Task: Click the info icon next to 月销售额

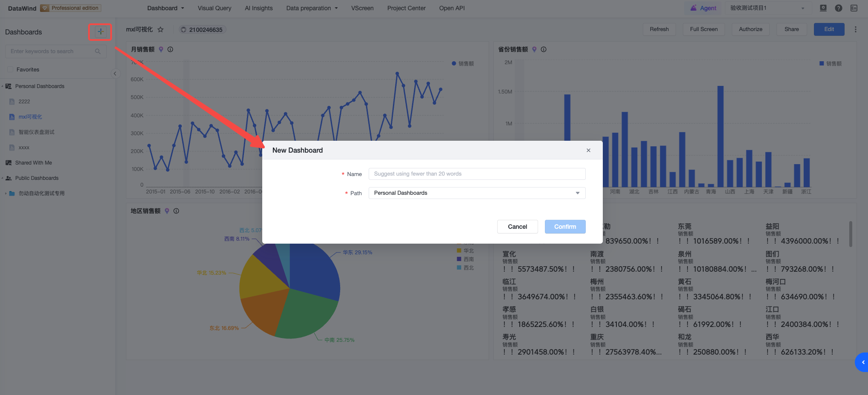Action: point(170,49)
